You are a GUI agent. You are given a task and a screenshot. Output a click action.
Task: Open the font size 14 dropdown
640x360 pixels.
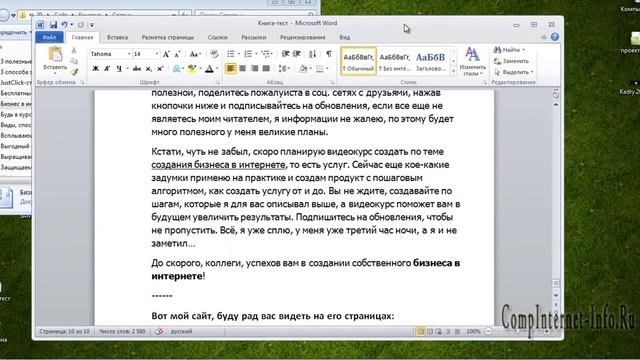coord(156,54)
